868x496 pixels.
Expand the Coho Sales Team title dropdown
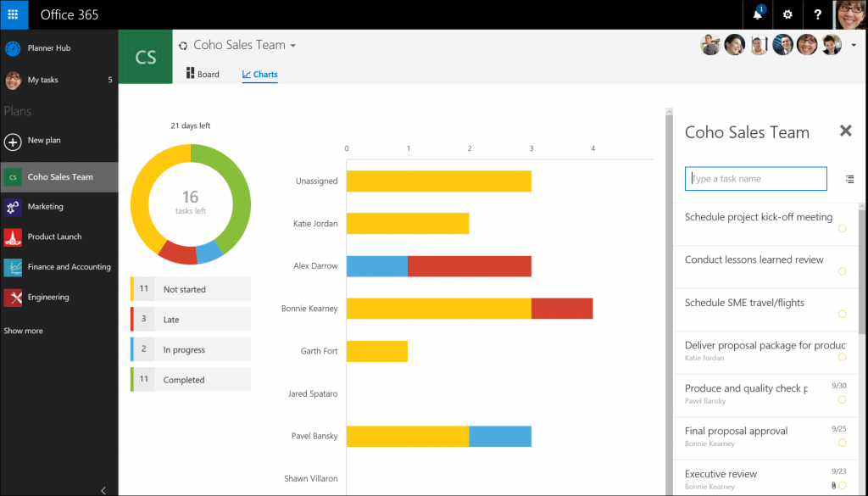pos(292,46)
